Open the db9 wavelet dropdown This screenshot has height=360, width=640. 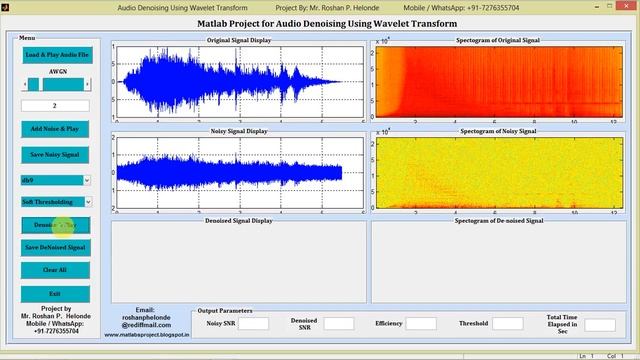coord(56,180)
